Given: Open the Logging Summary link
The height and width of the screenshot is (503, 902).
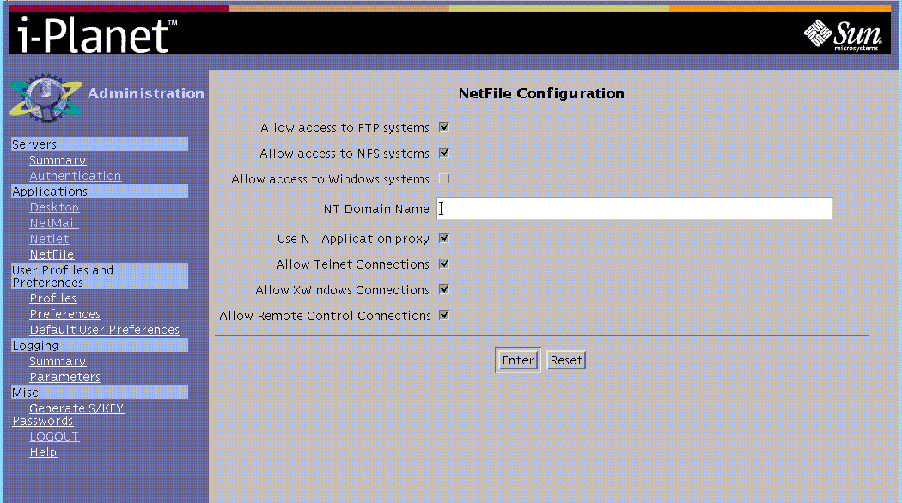Looking at the screenshot, I should 58,361.
